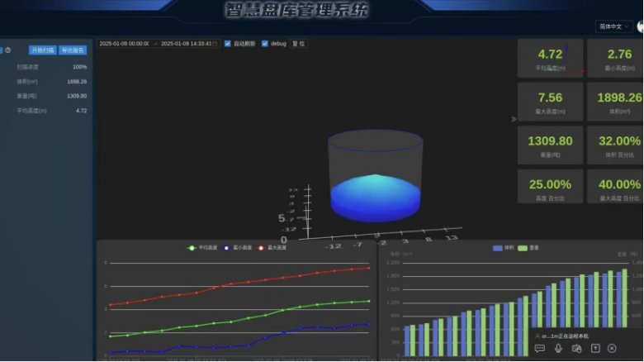Disable the debug checkbox

pos(264,43)
